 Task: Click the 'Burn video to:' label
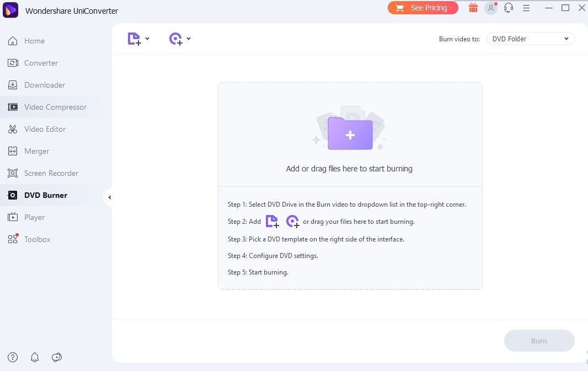[x=459, y=39]
